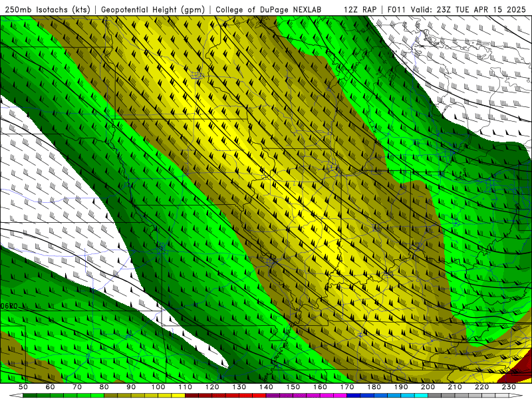Click the 50 value on the color scale
The width and height of the screenshot is (532, 399).
click(23, 387)
